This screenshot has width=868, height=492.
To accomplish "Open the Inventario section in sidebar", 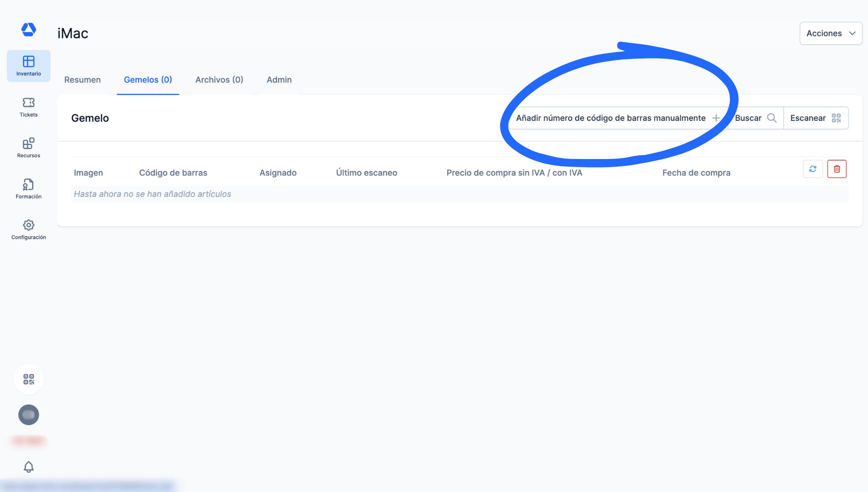I will point(28,66).
